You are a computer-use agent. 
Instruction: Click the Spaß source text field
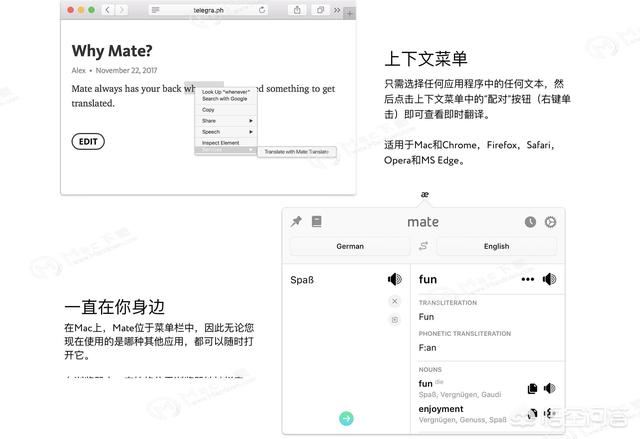coord(302,280)
